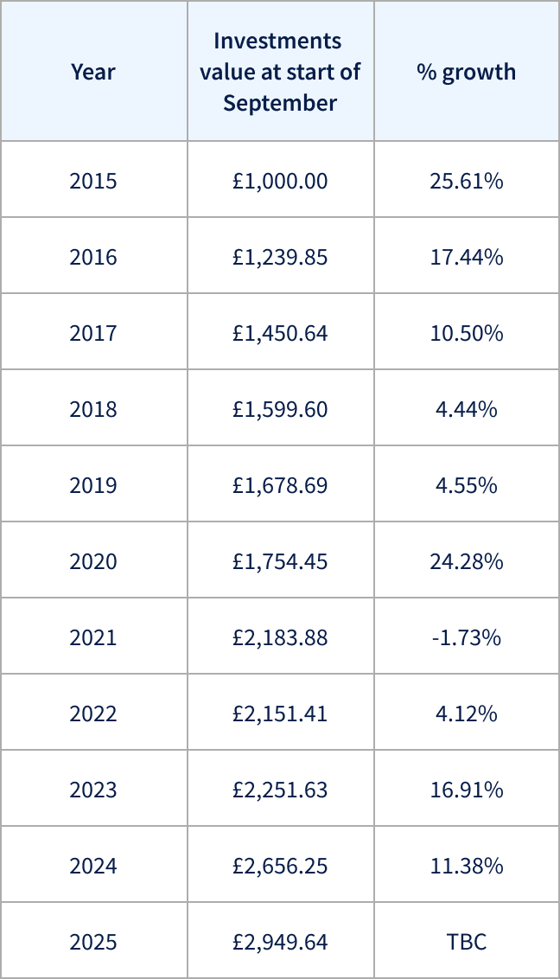
Task: Click the % growth column header
Action: pyautogui.click(x=467, y=72)
